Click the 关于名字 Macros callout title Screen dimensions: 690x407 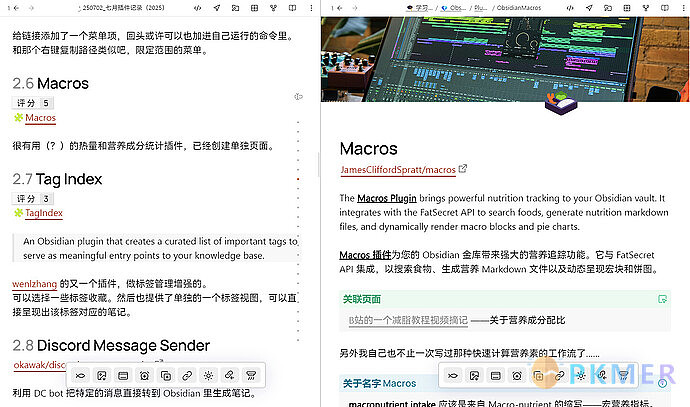pos(379,384)
